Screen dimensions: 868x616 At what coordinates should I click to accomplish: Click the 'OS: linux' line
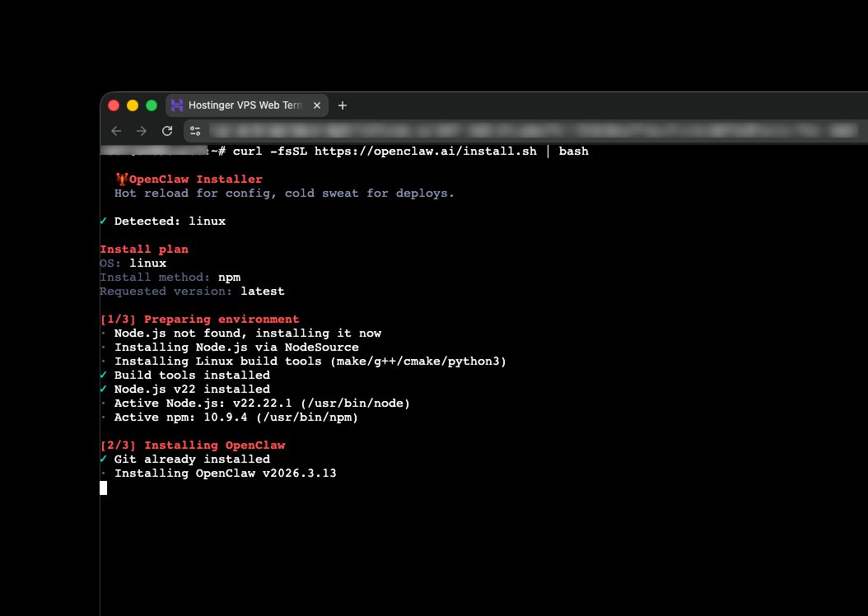pos(133,263)
